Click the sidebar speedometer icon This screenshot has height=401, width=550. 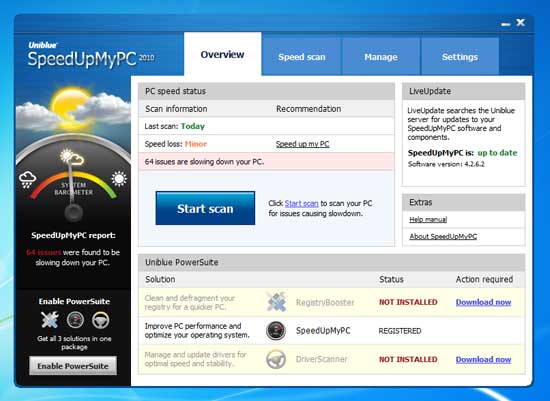click(x=75, y=320)
